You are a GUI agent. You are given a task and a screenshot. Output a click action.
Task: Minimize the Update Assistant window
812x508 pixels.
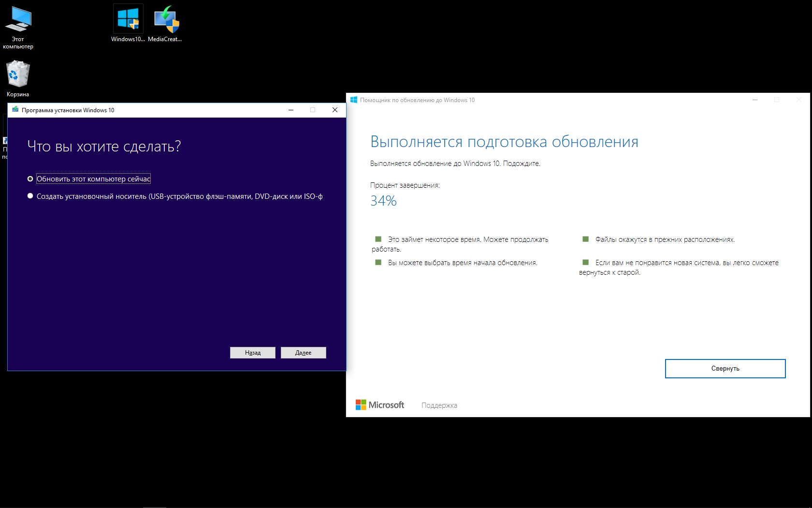[x=755, y=100]
